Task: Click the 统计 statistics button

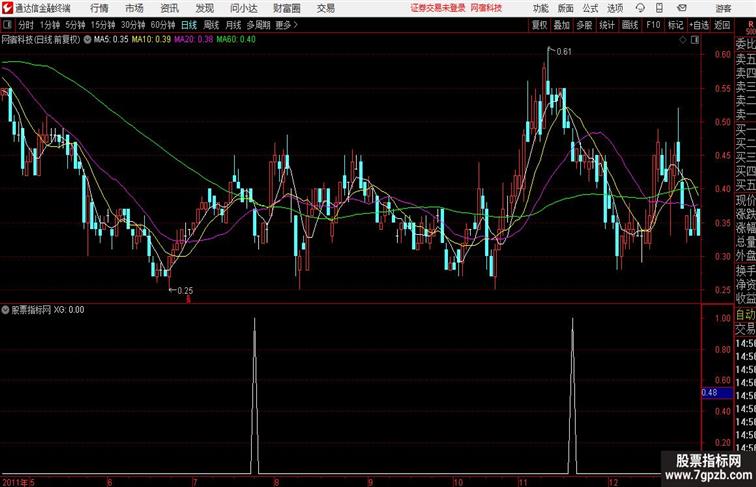Action: (x=607, y=25)
